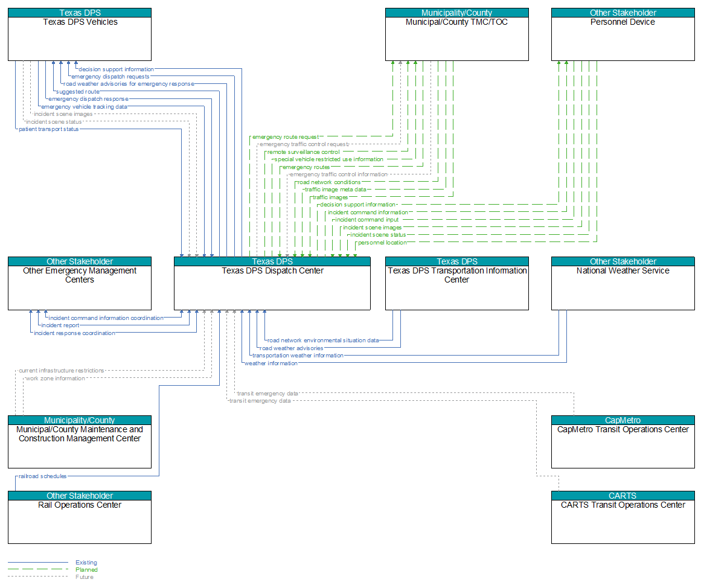Image resolution: width=701 pixels, height=588 pixels.
Task: Select 'transportation weather information' label
Action: point(298,356)
